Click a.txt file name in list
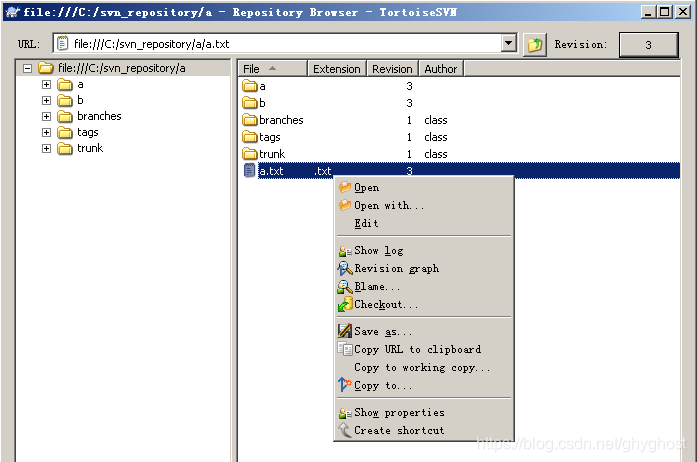697x462 pixels. [x=271, y=171]
